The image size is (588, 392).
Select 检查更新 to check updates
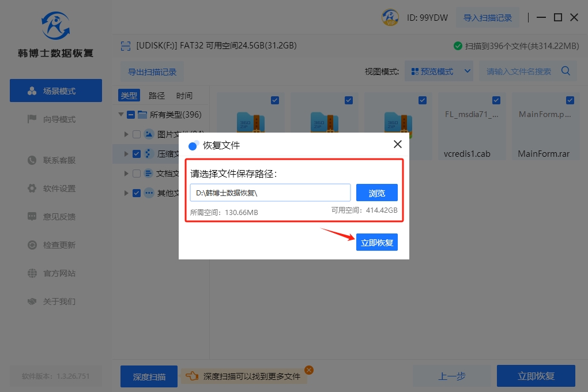59,245
